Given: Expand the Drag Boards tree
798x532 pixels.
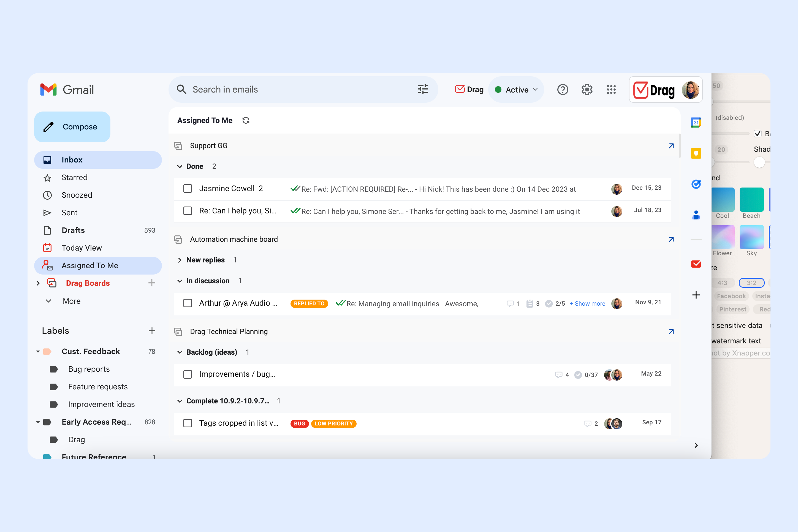Looking at the screenshot, I should (x=38, y=283).
